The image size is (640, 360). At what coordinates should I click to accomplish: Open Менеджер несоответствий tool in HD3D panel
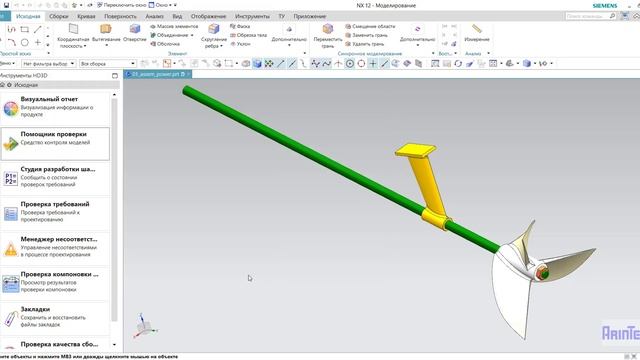(x=55, y=248)
